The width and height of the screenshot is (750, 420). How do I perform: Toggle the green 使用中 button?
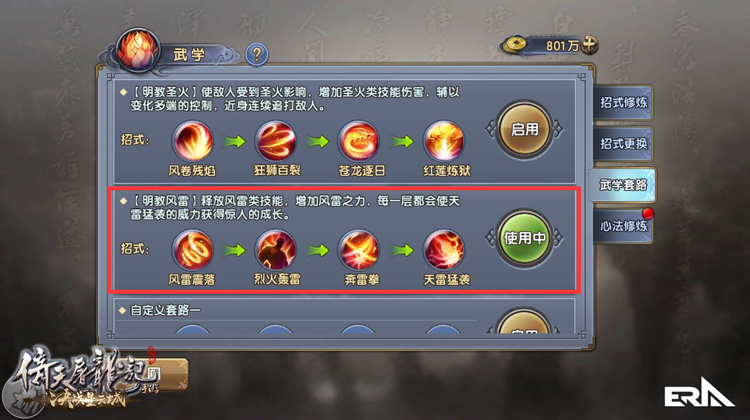click(x=525, y=238)
